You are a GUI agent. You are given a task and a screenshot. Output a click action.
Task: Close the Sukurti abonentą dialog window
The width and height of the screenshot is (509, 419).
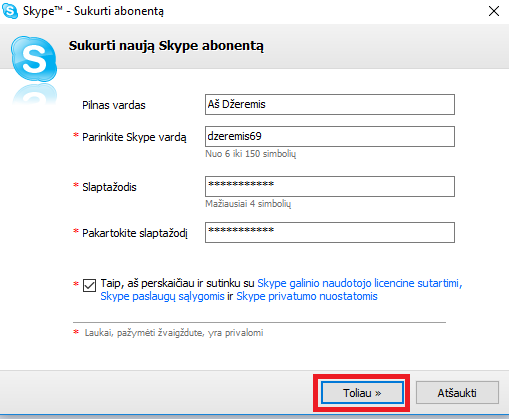[494, 11]
